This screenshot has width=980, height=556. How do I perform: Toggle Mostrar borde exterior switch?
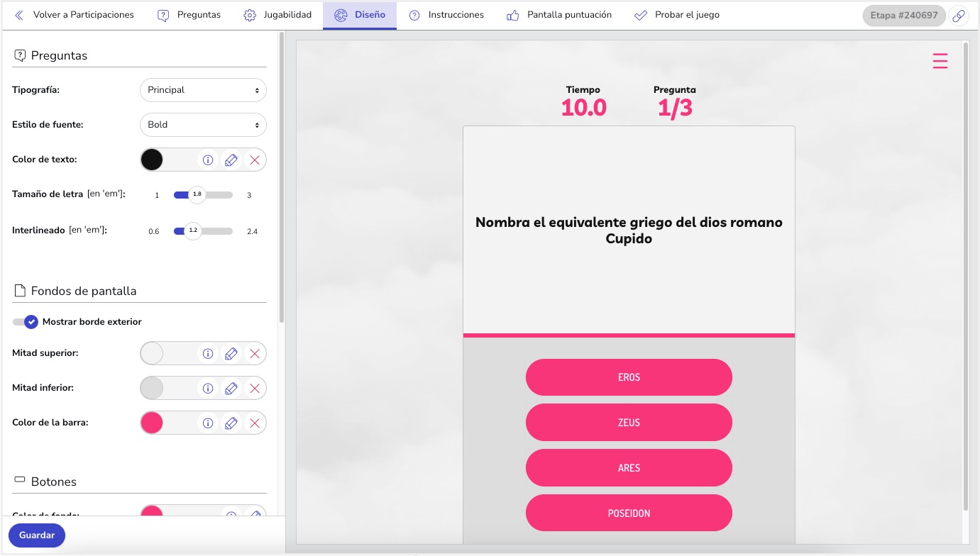click(x=25, y=322)
